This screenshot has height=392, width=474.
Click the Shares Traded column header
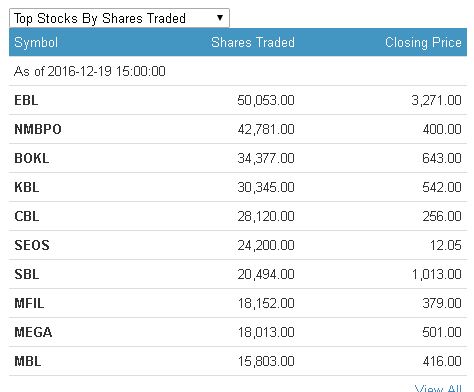(253, 42)
